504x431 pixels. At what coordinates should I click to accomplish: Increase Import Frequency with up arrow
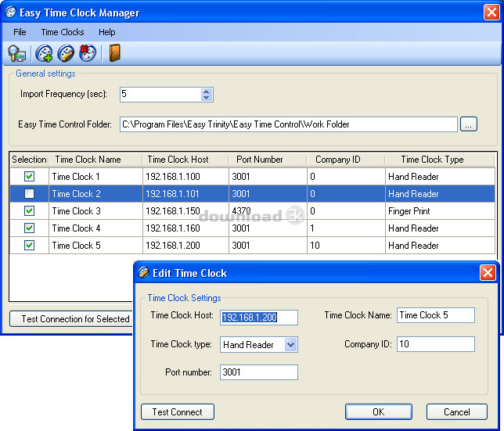(207, 92)
